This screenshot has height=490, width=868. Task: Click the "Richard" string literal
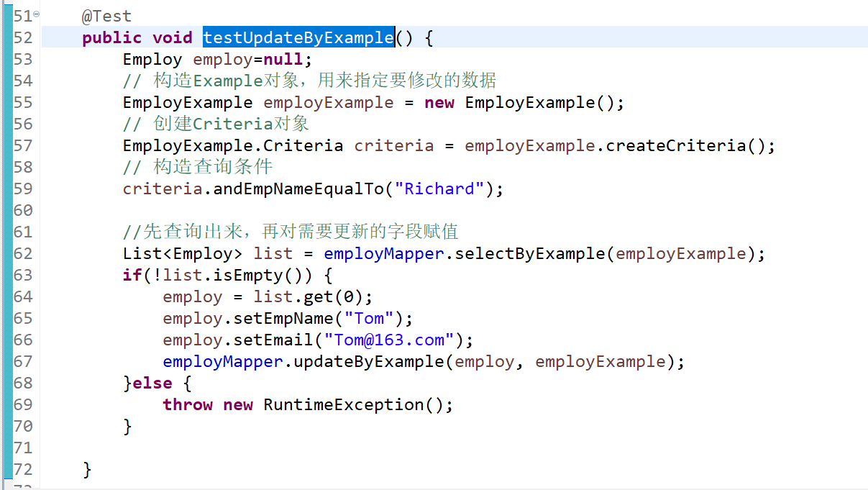(439, 189)
